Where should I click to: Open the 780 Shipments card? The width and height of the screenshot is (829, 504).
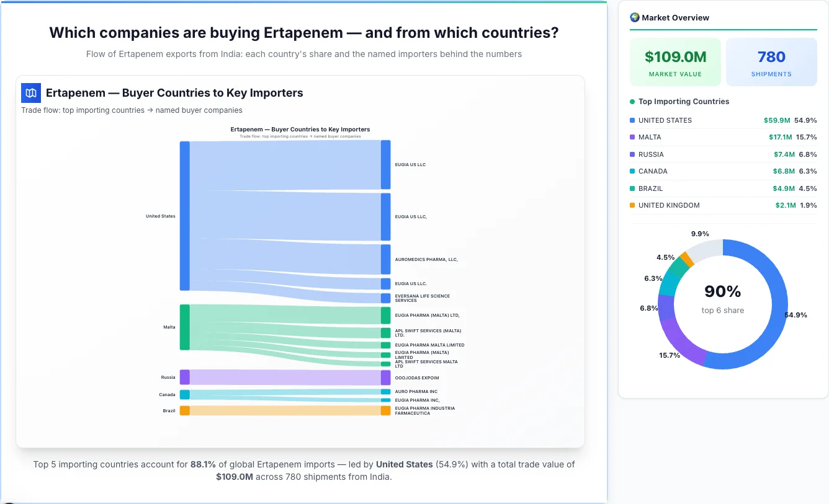click(x=771, y=61)
